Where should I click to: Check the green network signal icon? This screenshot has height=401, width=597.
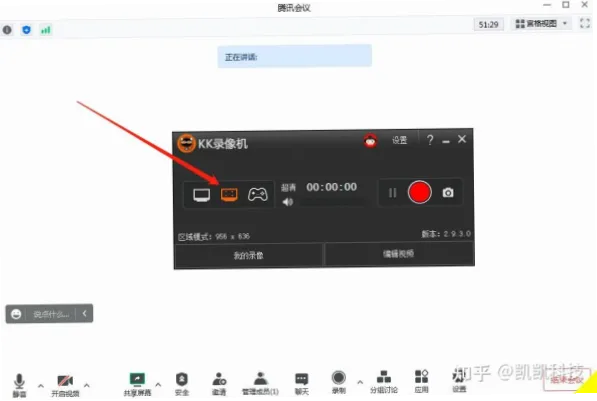click(46, 30)
